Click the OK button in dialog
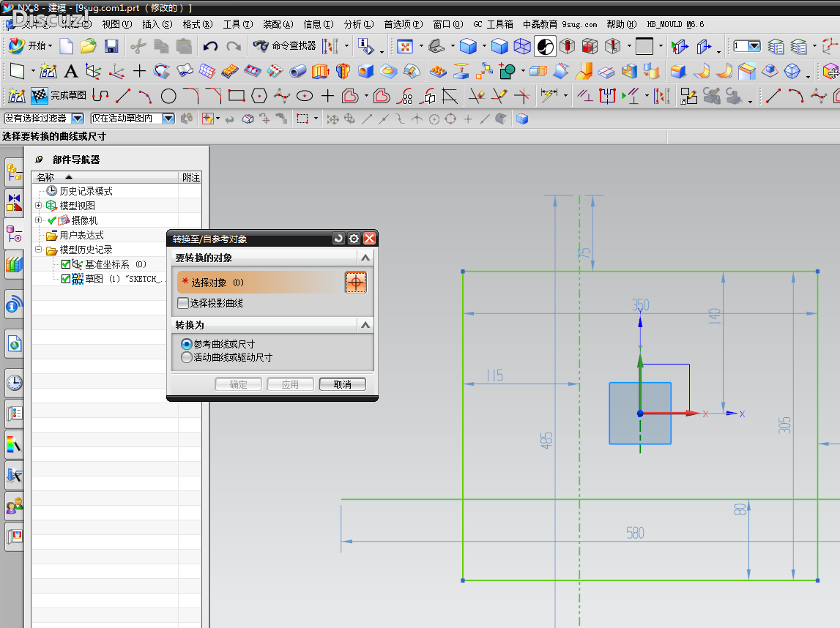The image size is (840, 628). pos(239,384)
